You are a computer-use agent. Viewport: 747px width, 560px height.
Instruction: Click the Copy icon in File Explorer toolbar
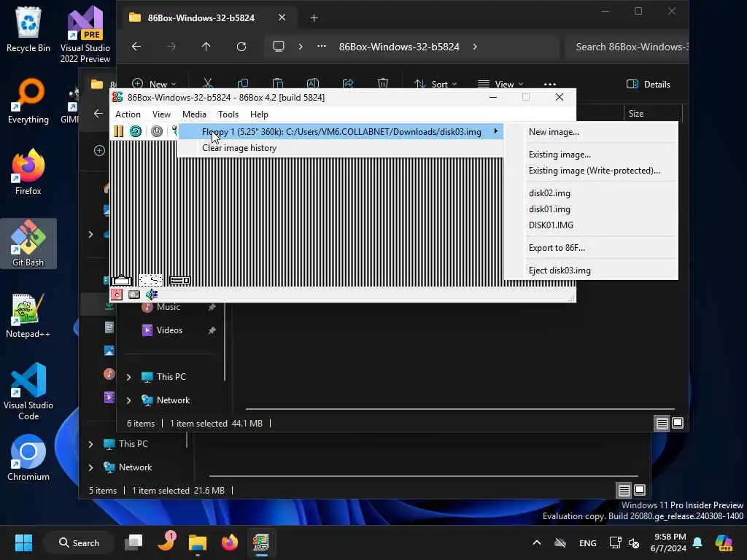(243, 84)
